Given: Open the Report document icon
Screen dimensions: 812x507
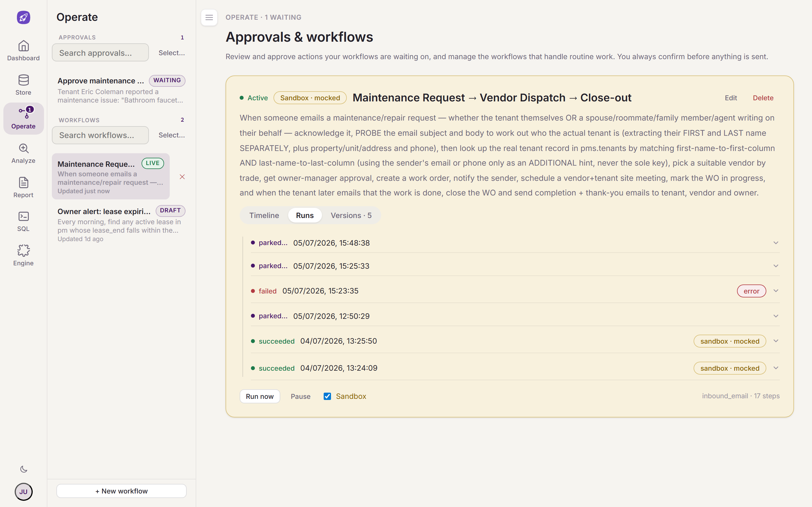Looking at the screenshot, I should click(23, 183).
